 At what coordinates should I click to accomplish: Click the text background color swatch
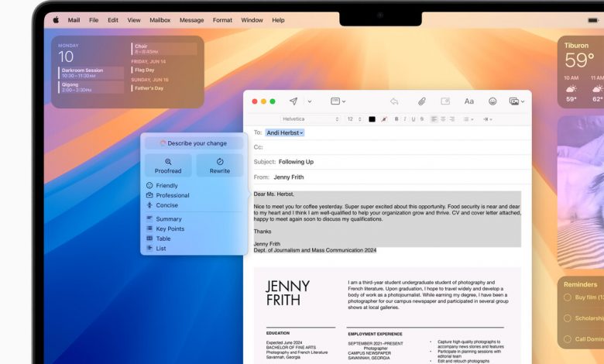coord(384,119)
